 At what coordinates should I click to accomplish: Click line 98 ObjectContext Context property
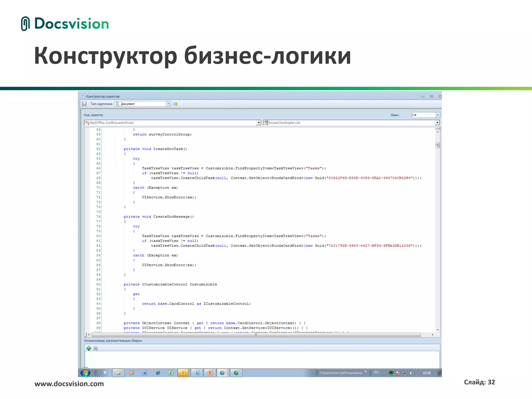215,323
